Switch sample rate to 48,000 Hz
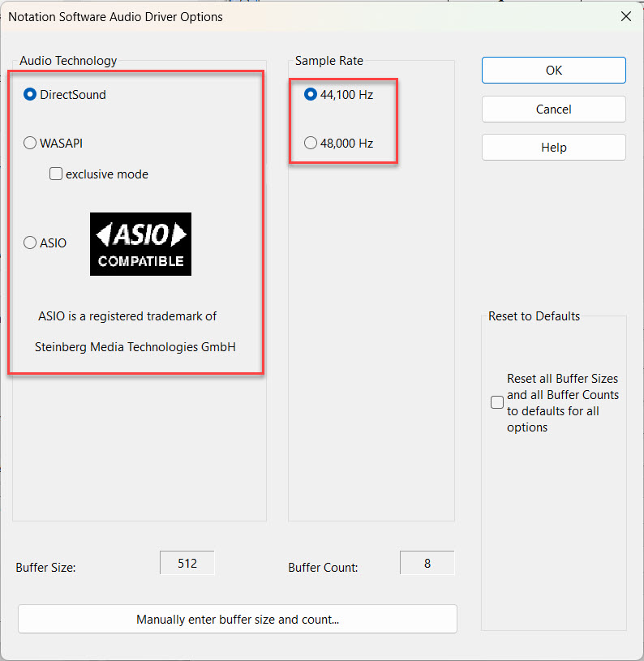The width and height of the screenshot is (644, 661). pos(310,144)
